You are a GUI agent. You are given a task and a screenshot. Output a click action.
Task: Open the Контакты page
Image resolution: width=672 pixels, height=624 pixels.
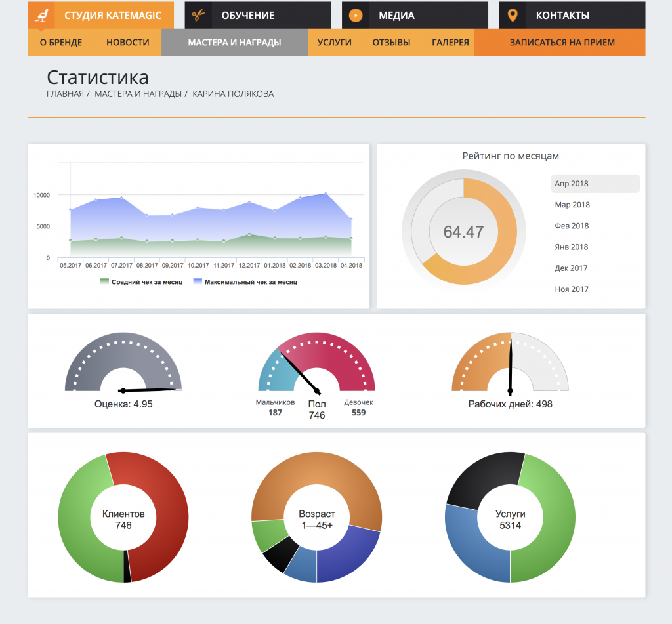coord(572,16)
